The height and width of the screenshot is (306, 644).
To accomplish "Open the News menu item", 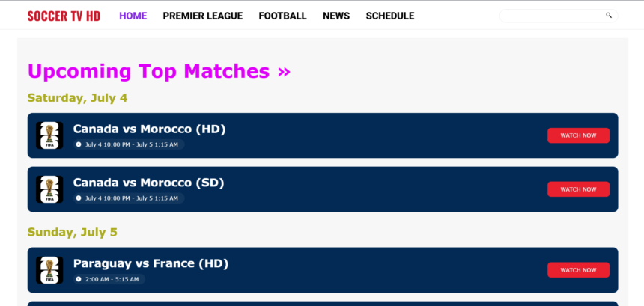I will [336, 16].
